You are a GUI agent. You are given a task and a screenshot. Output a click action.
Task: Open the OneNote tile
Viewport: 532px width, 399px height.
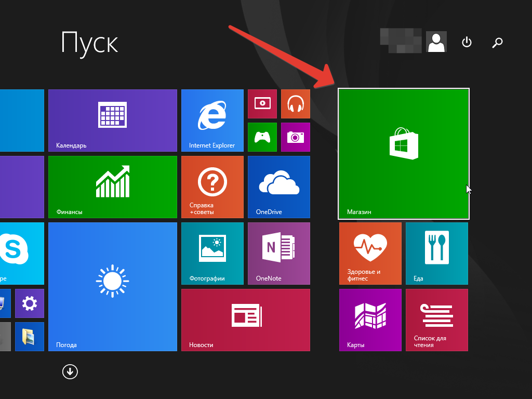click(279, 254)
